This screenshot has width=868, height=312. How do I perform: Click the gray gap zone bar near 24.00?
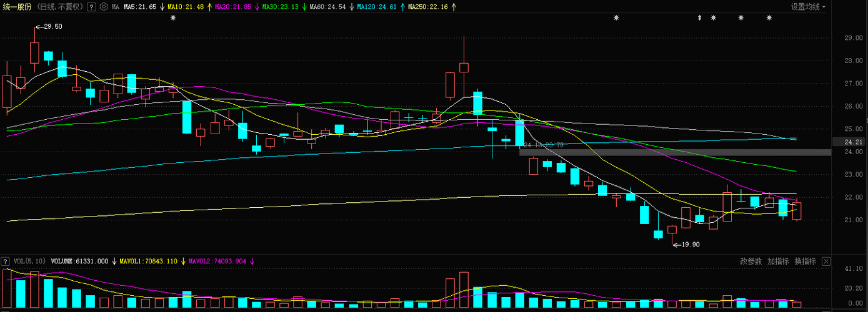click(676, 152)
